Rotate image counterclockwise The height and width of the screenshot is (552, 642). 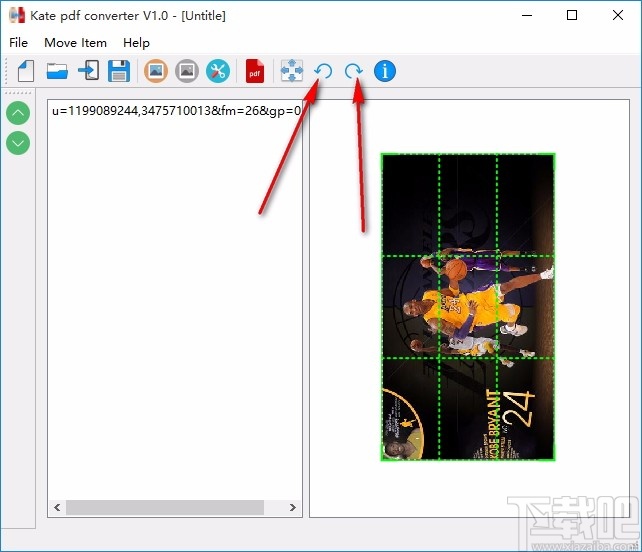click(x=323, y=71)
